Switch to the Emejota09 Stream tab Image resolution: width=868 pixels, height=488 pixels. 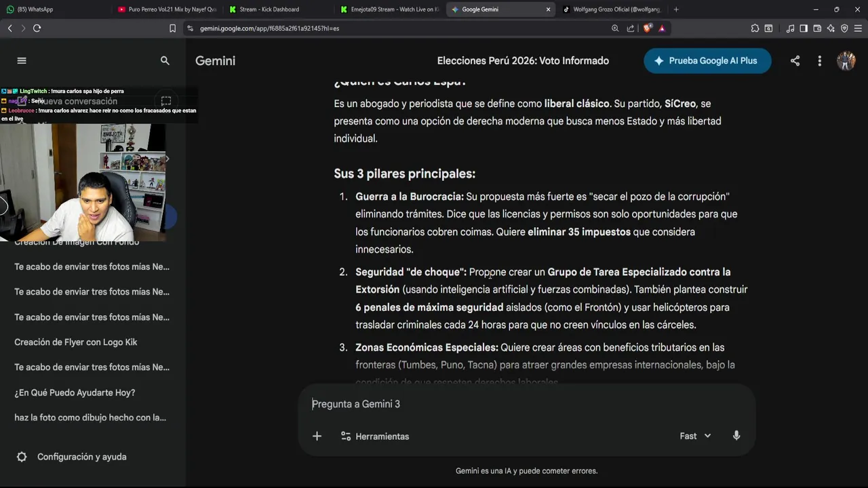[389, 9]
